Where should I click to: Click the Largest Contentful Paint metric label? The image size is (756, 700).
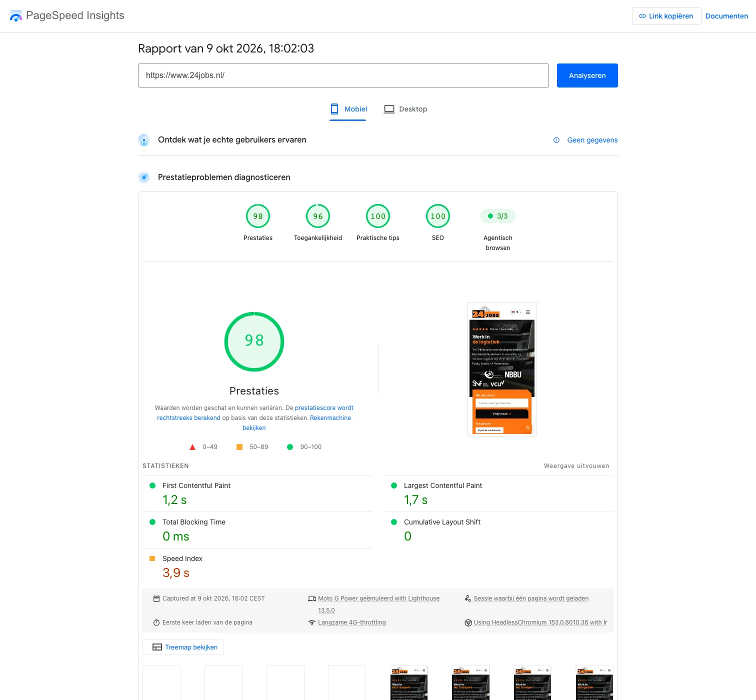pos(443,485)
